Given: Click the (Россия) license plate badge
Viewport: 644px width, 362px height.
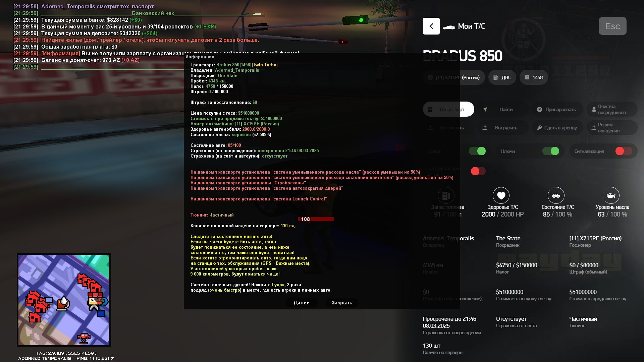Looking at the screenshot, I should [454, 77].
